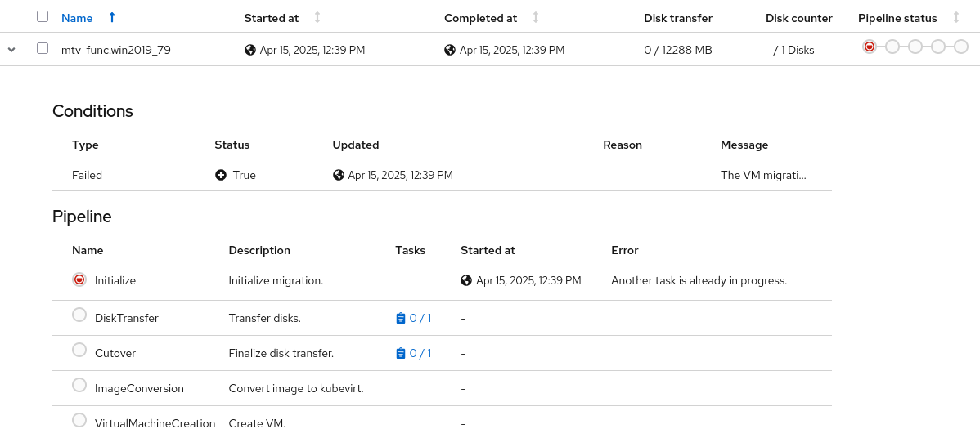Open Cutover 0 / 1 tasks link
980x438 pixels.
point(413,353)
